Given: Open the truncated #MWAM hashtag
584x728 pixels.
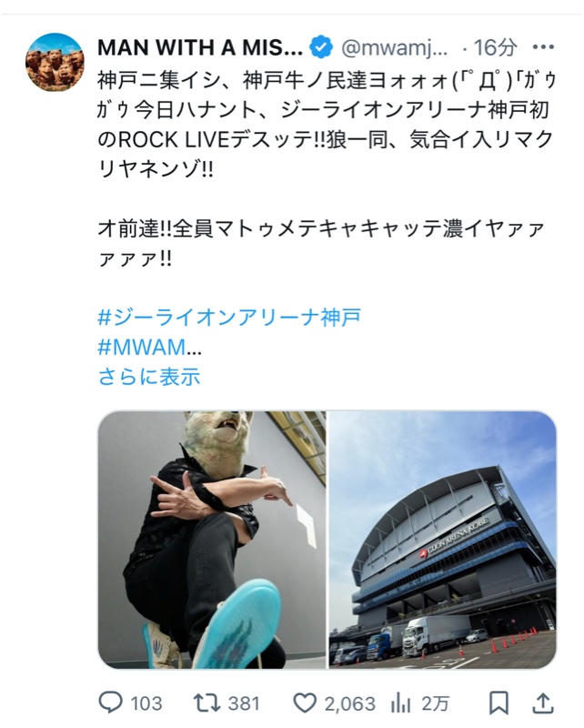Looking at the screenshot, I should [x=149, y=347].
